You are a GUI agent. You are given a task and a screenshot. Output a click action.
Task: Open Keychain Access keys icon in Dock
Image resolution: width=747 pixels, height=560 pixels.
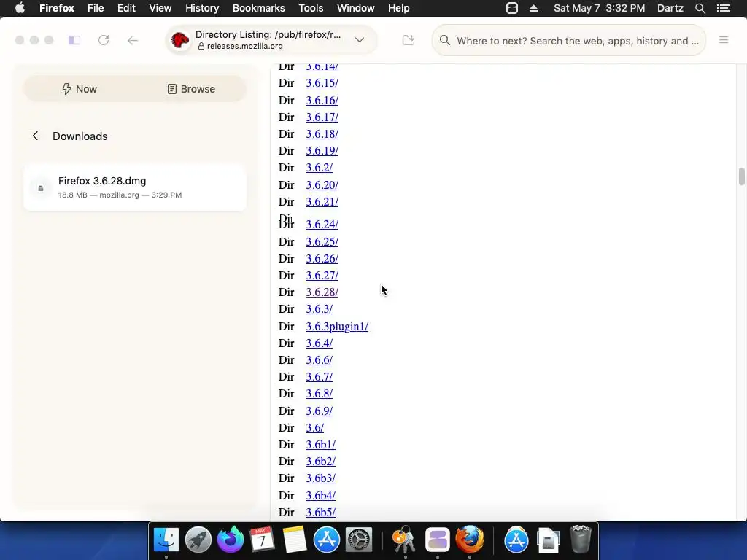click(404, 540)
